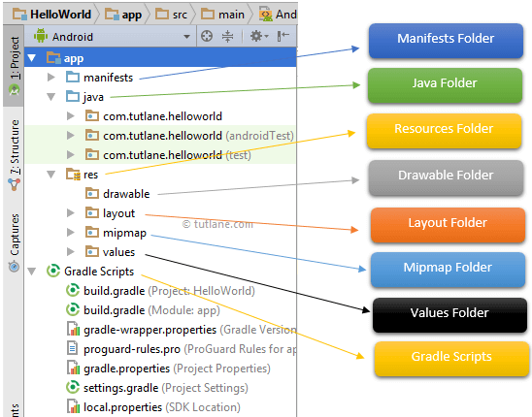Screen dimensions: 532x417
Task: Select proguard-rules.pro file
Action: [189, 349]
